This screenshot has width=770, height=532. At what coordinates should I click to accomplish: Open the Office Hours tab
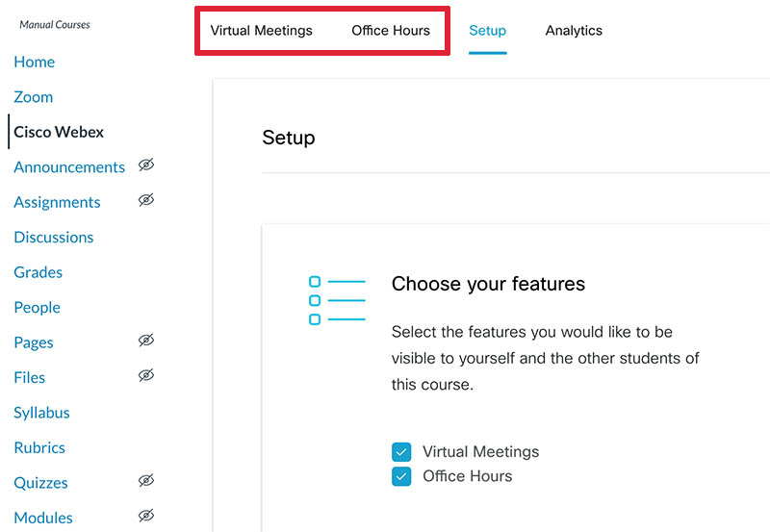391,31
